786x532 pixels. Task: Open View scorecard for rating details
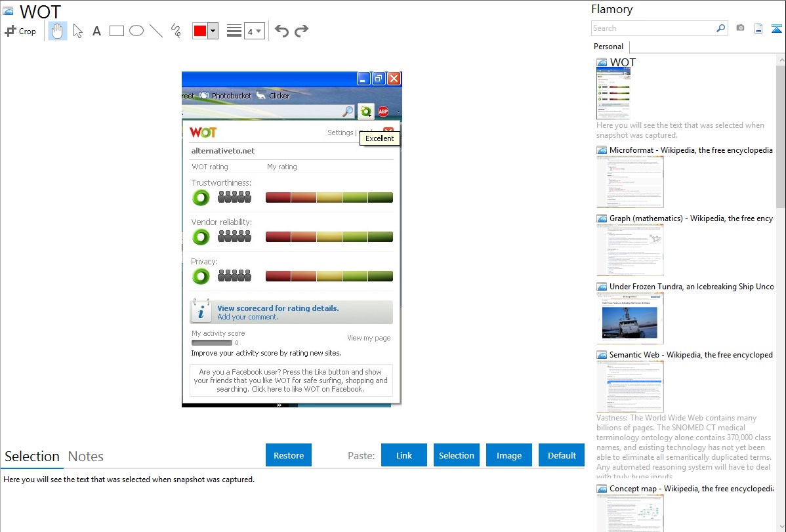point(278,308)
